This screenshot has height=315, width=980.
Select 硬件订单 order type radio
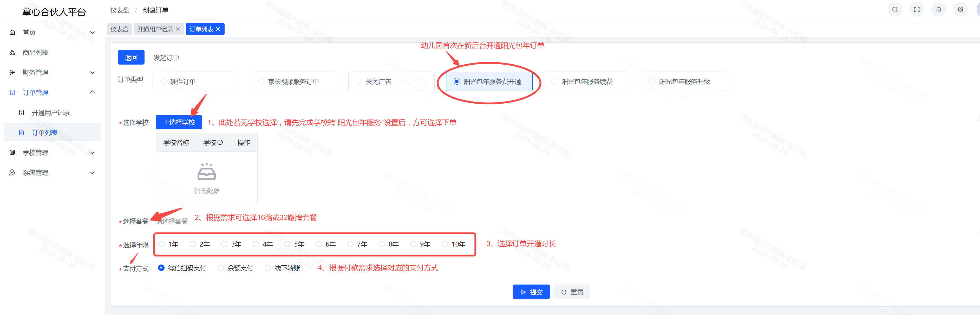163,81
